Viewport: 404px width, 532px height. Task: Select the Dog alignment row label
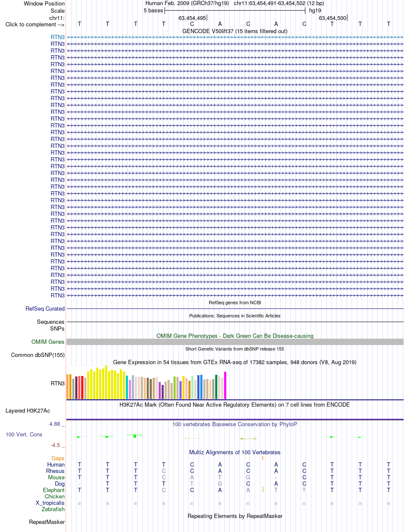point(60,484)
